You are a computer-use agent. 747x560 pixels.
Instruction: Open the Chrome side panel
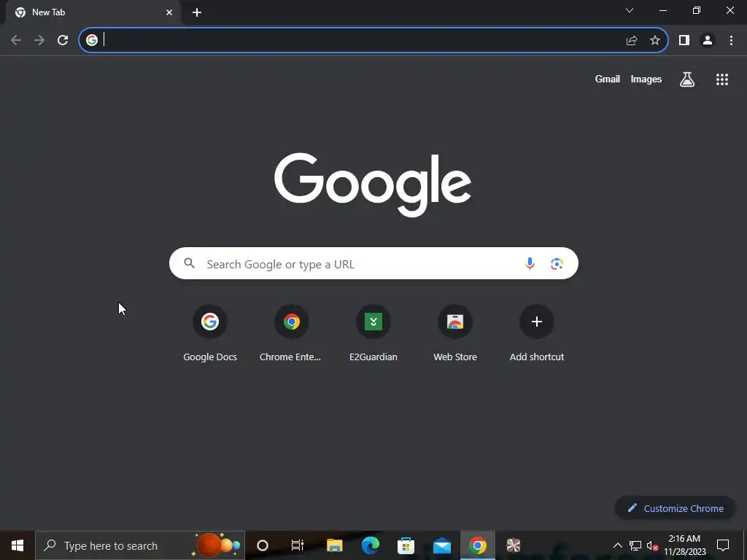tap(684, 40)
